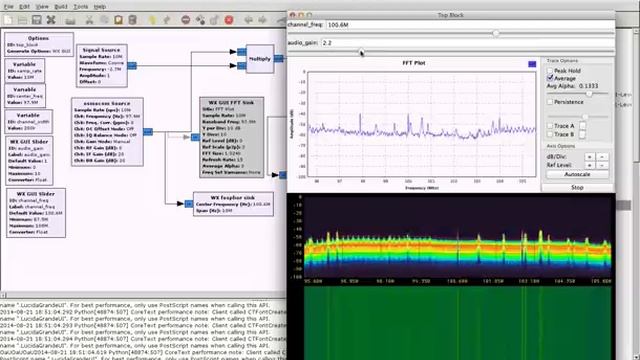Select the Variable samp_rate block
Viewport: 640px width, 360px height.
25,71
